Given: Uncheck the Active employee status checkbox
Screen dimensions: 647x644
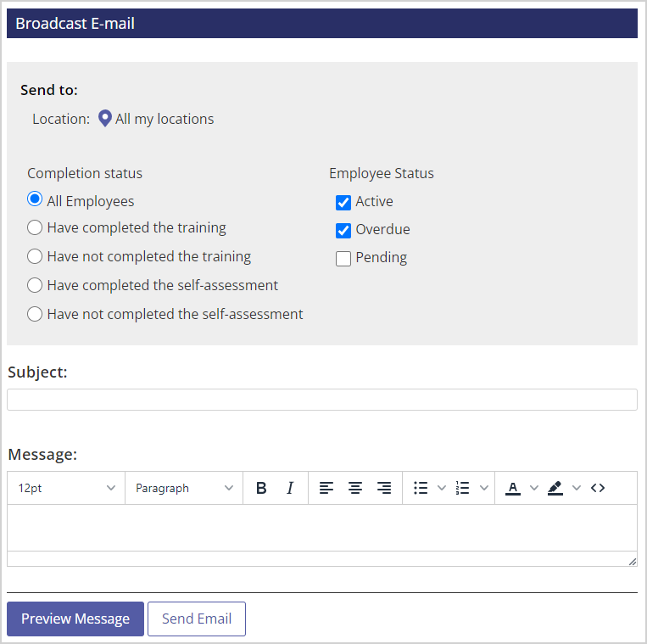Looking at the screenshot, I should coord(343,203).
